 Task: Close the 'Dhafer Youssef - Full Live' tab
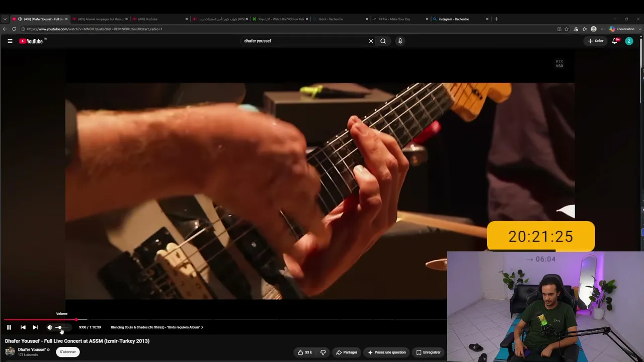pos(66,19)
